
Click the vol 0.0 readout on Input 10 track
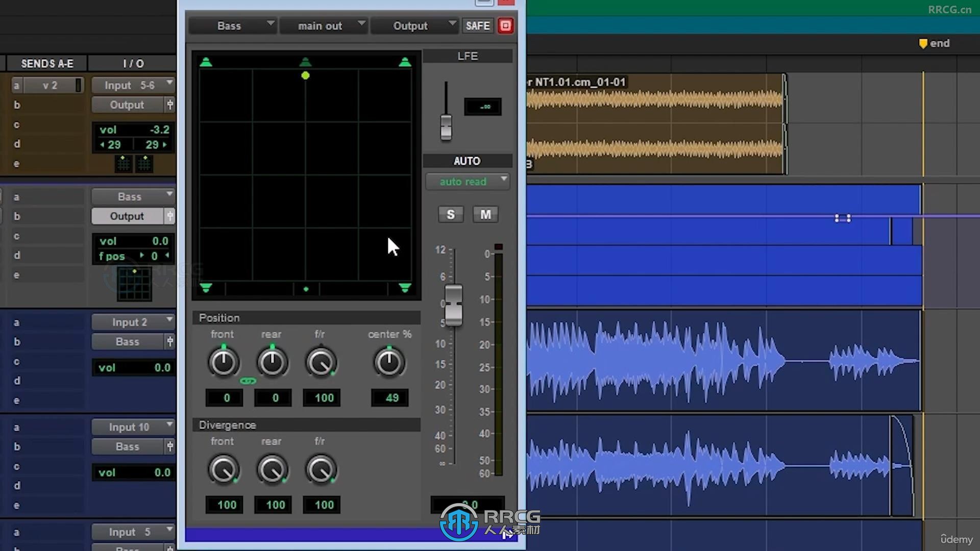(134, 472)
